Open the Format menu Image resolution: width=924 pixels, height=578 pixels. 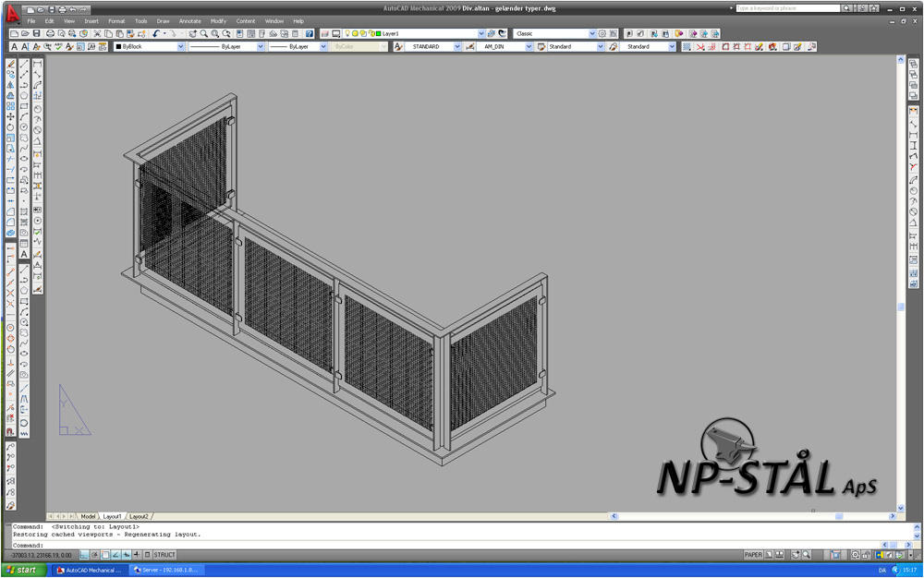(116, 21)
